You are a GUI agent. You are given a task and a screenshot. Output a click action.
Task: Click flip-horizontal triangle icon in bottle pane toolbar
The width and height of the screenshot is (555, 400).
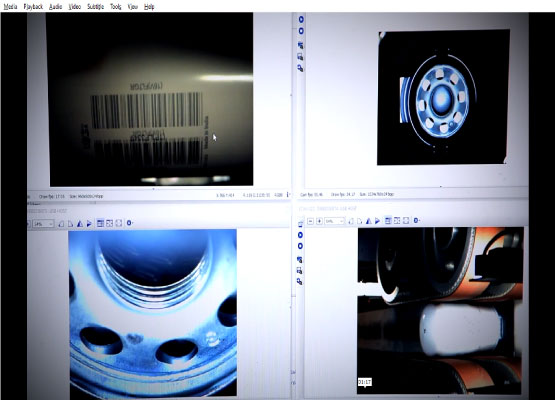[x=368, y=221]
